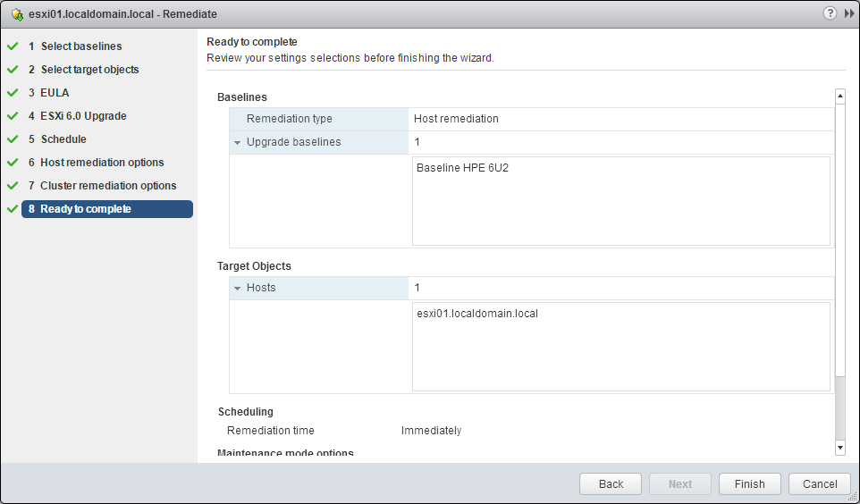Click green checkmark beside EULA step
Screen dimensions: 860x504
[x=13, y=92]
